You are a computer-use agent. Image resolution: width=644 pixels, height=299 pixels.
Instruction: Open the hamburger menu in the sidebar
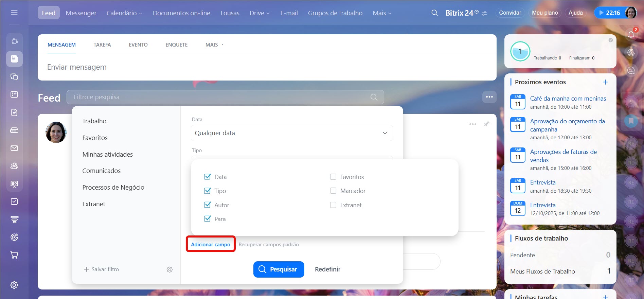point(14,13)
